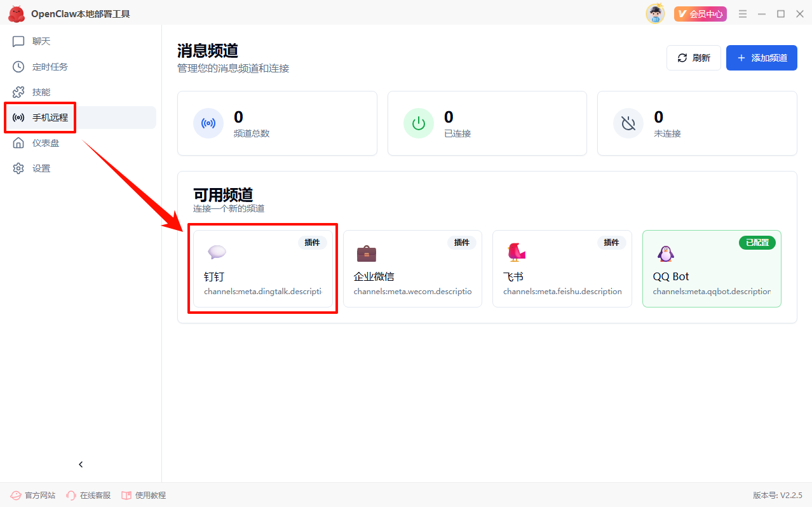This screenshot has height=507, width=812.
Task: Select 定时任务 scheduled tasks in sidebar
Action: (50, 67)
